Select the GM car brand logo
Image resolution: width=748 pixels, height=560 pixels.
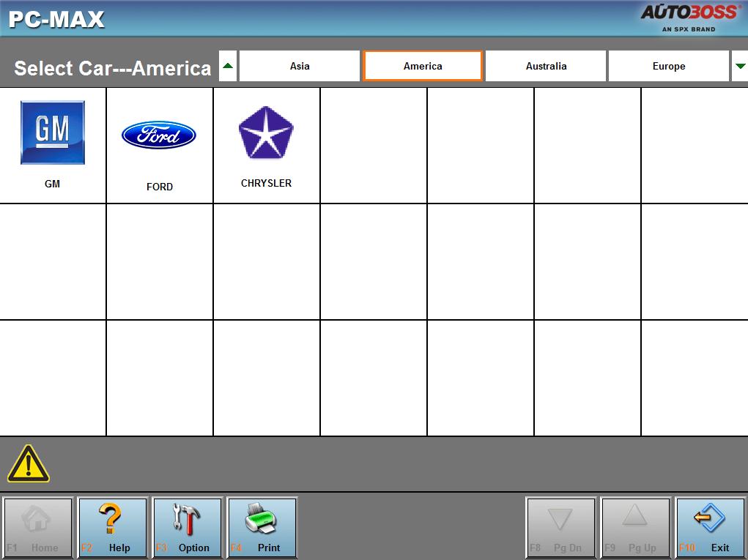(x=53, y=132)
